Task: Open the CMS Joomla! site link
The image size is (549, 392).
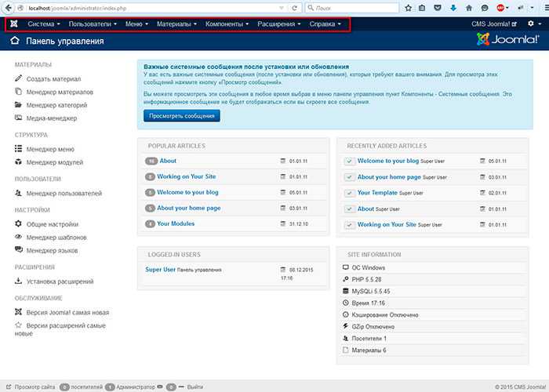Action: (493, 24)
